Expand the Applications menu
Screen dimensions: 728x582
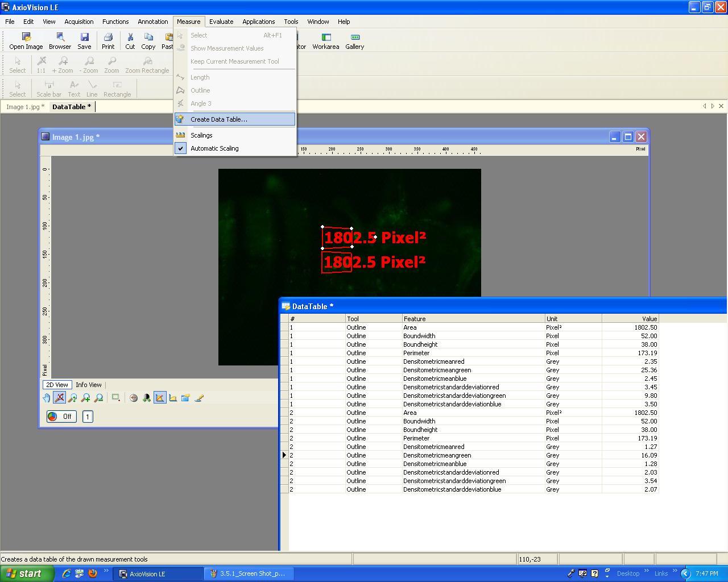pyautogui.click(x=258, y=22)
